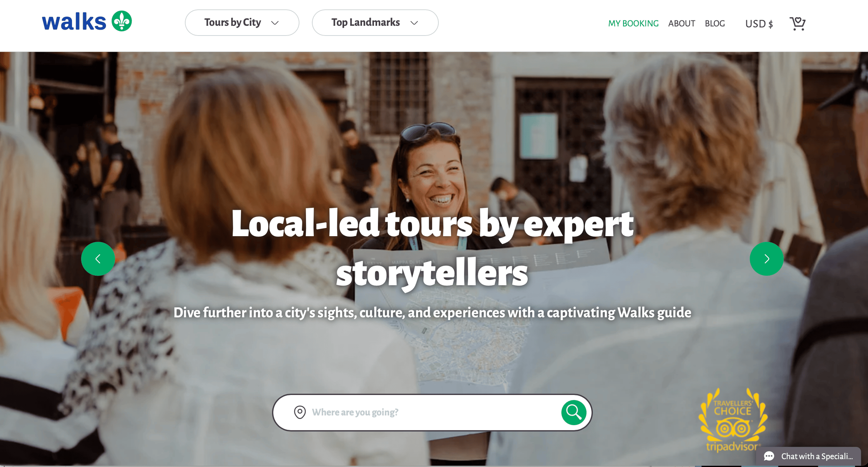Viewport: 868px width, 467px height.
Task: Click the location pin icon in search bar
Action: [x=300, y=412]
